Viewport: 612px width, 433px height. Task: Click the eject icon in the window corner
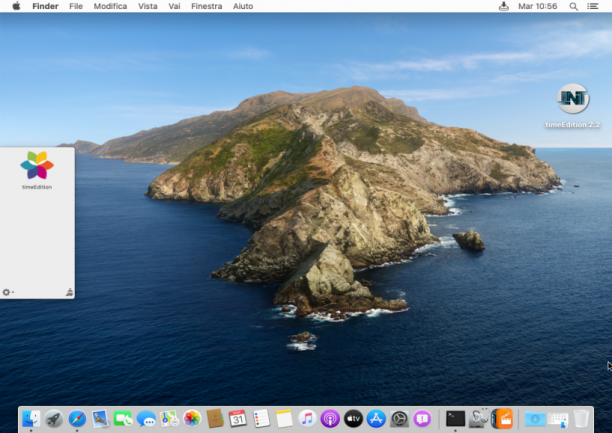click(x=69, y=292)
